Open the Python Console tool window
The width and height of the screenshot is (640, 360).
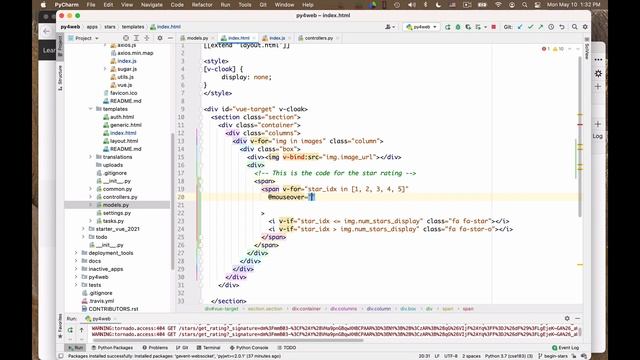(249, 348)
